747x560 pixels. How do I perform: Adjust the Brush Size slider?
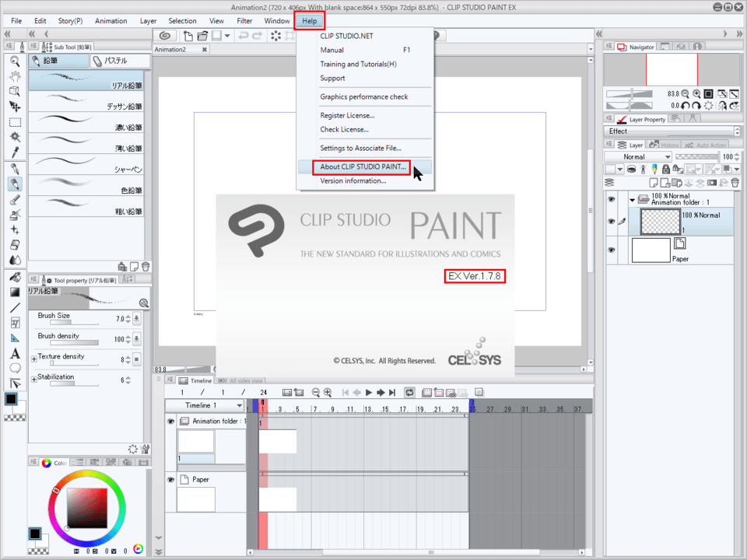[75, 323]
